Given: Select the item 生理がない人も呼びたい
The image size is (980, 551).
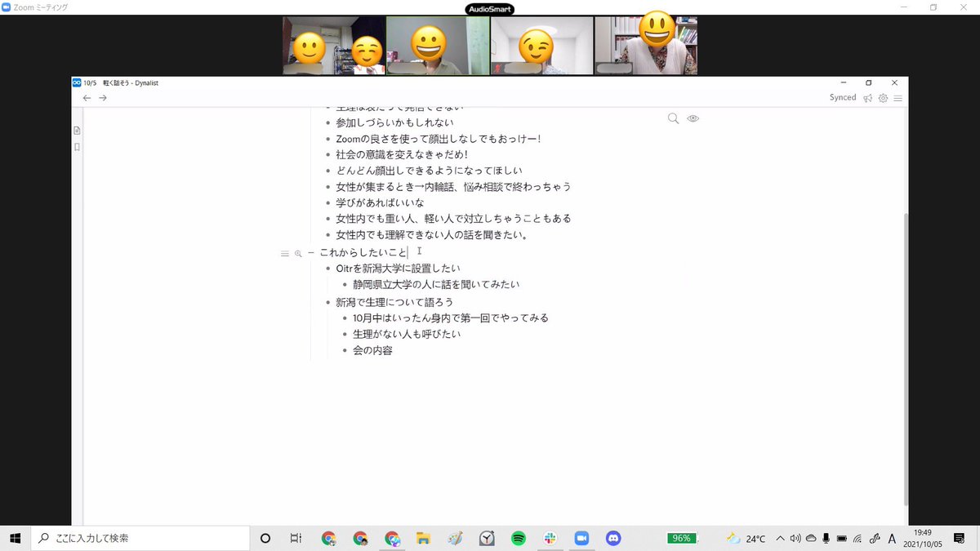Looking at the screenshot, I should click(x=407, y=334).
